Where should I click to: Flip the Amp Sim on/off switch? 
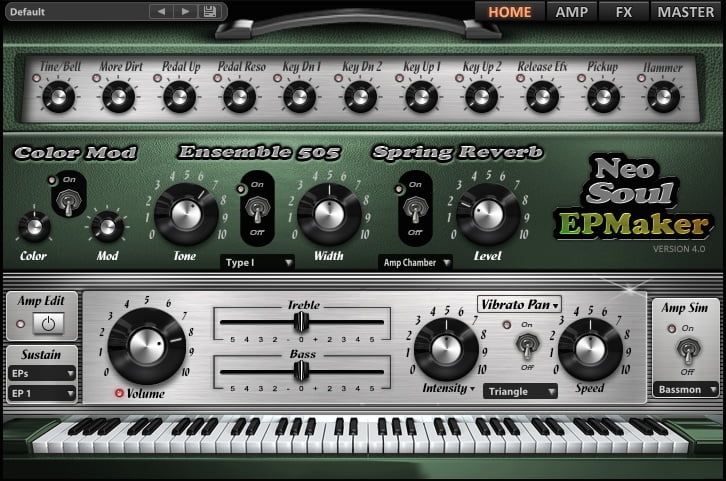click(688, 351)
